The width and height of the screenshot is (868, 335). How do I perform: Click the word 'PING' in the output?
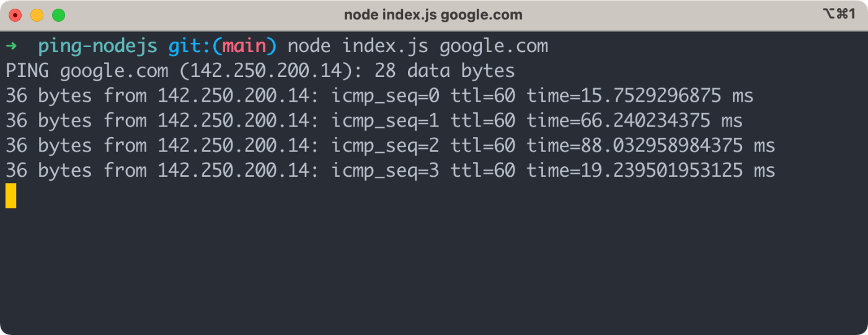[x=27, y=71]
